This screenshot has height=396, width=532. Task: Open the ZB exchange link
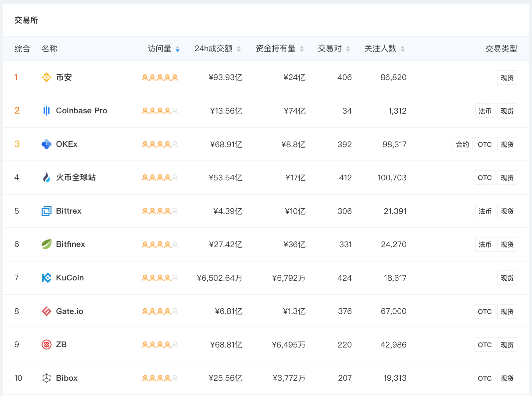click(61, 345)
